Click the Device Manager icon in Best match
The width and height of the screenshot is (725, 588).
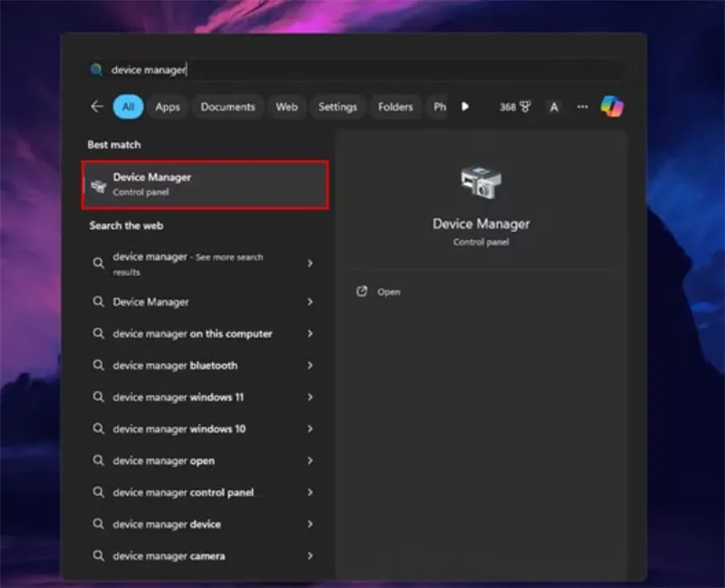pos(100,183)
